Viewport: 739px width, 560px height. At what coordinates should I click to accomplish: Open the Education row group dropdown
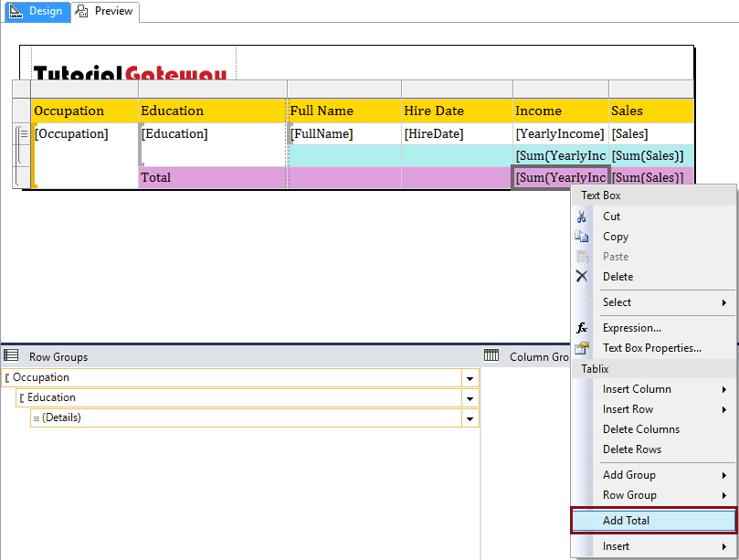(470, 398)
